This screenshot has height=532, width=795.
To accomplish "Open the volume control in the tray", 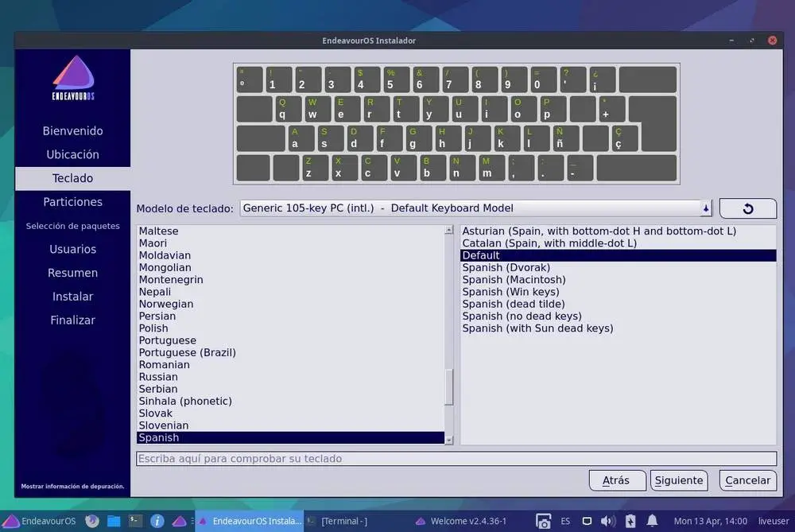I will coord(608,522).
